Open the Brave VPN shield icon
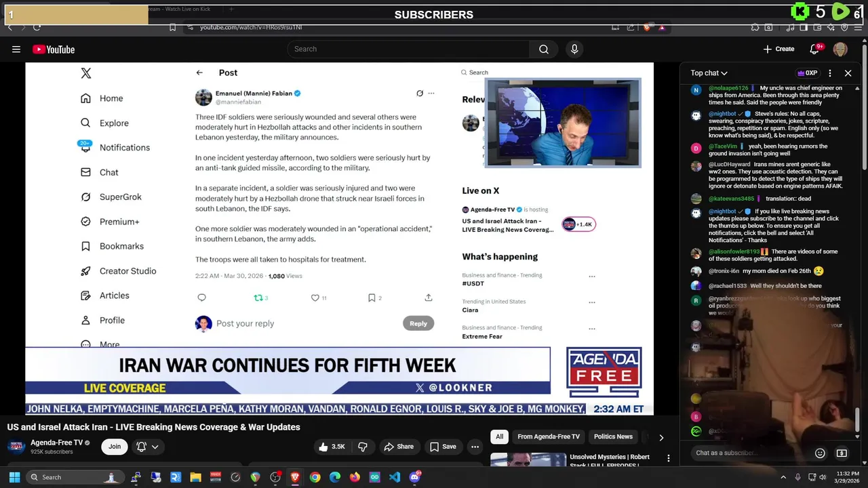Screen dimensions: 868x488 point(845,27)
